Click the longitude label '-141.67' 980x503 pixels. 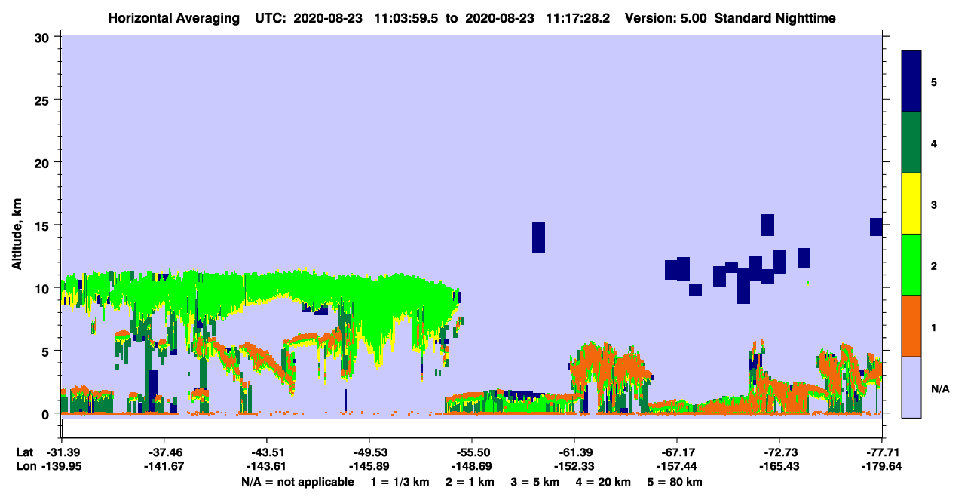pos(164,466)
